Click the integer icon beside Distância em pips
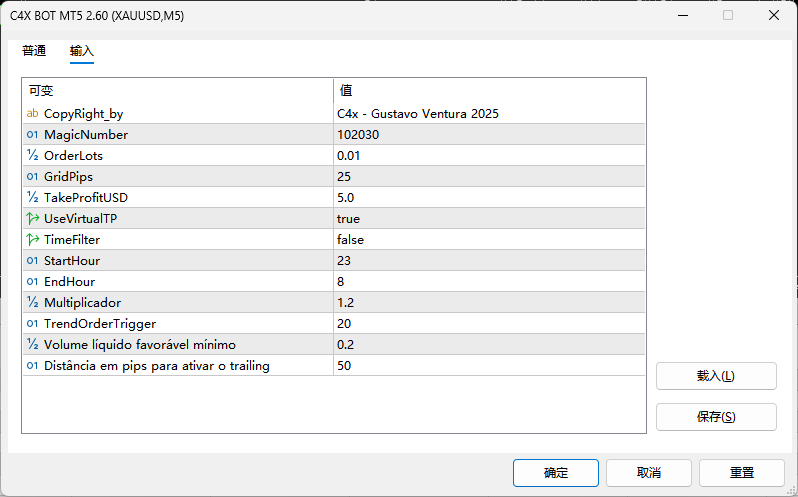Image resolution: width=798 pixels, height=497 pixels. [x=32, y=365]
